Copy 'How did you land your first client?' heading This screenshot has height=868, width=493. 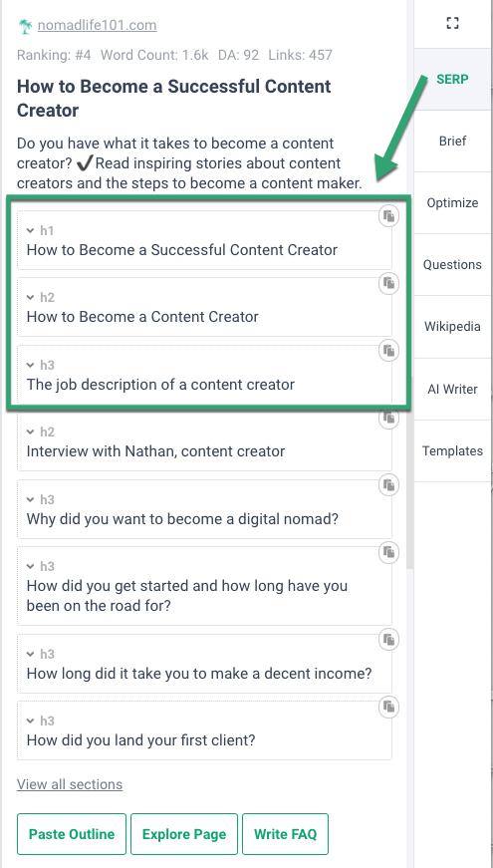pyautogui.click(x=389, y=707)
